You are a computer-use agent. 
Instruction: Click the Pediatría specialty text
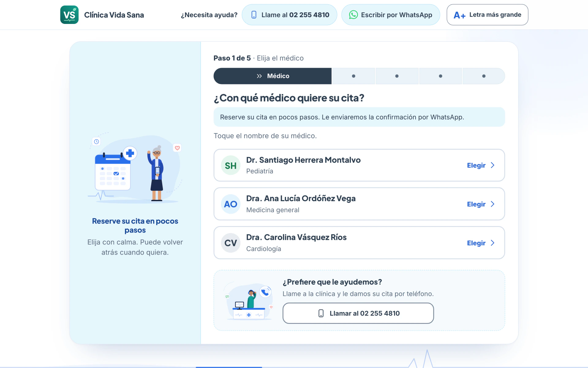tap(260, 171)
